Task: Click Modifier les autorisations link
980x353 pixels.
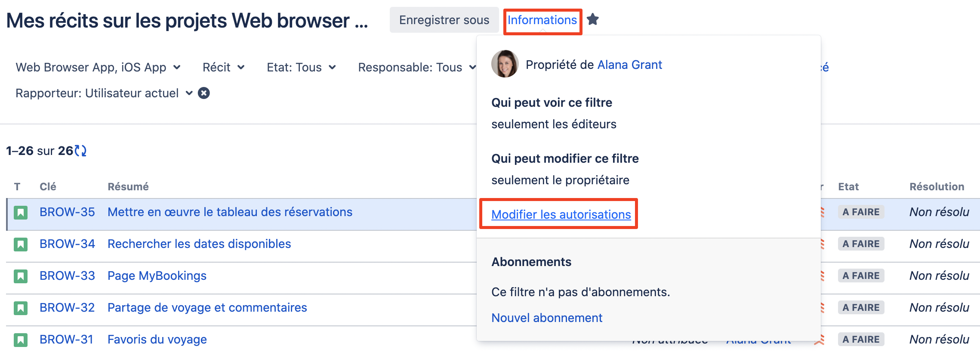Action: coord(561,214)
